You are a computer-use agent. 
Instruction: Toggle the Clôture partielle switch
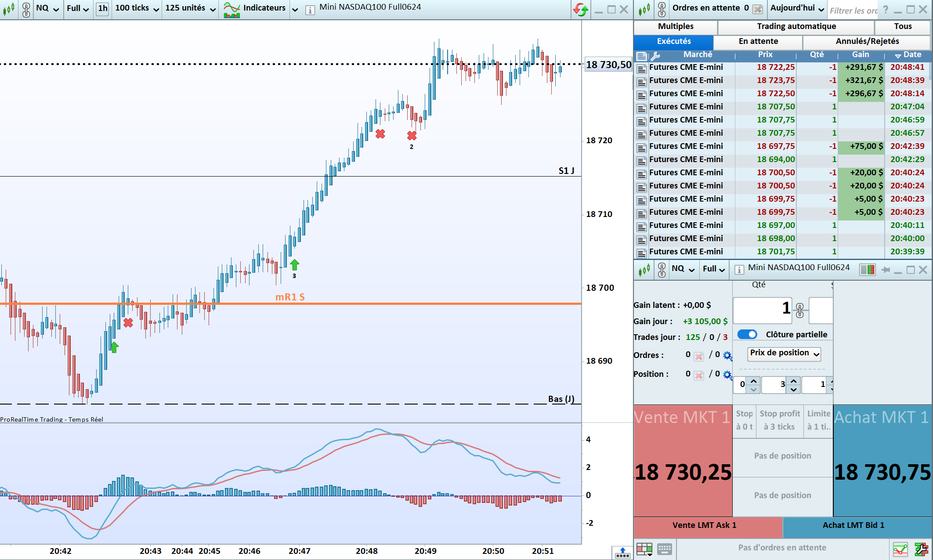pyautogui.click(x=747, y=334)
